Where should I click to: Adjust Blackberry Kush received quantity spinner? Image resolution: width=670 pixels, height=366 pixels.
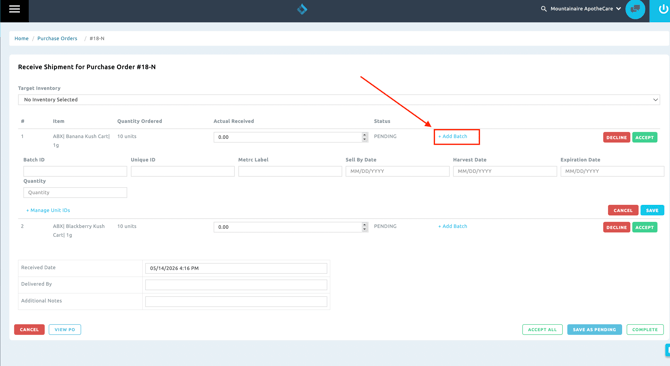[x=364, y=227]
